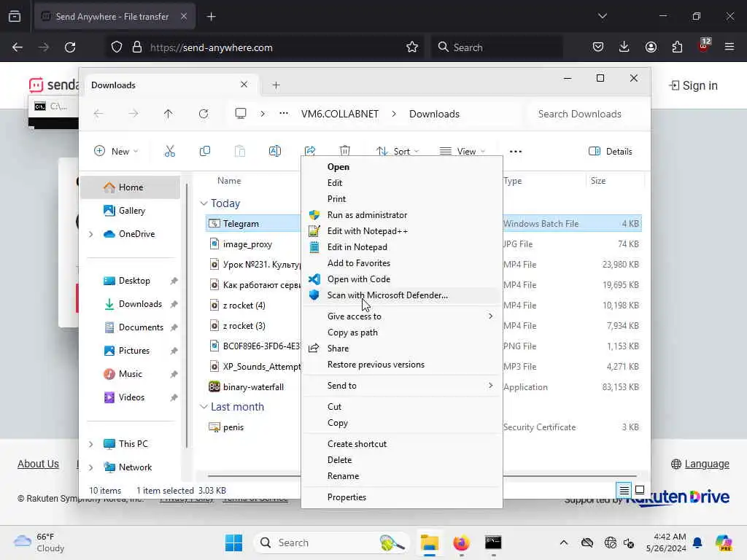Image resolution: width=747 pixels, height=560 pixels.
Task: Close the Downloads Explorer tab
Action: (244, 85)
